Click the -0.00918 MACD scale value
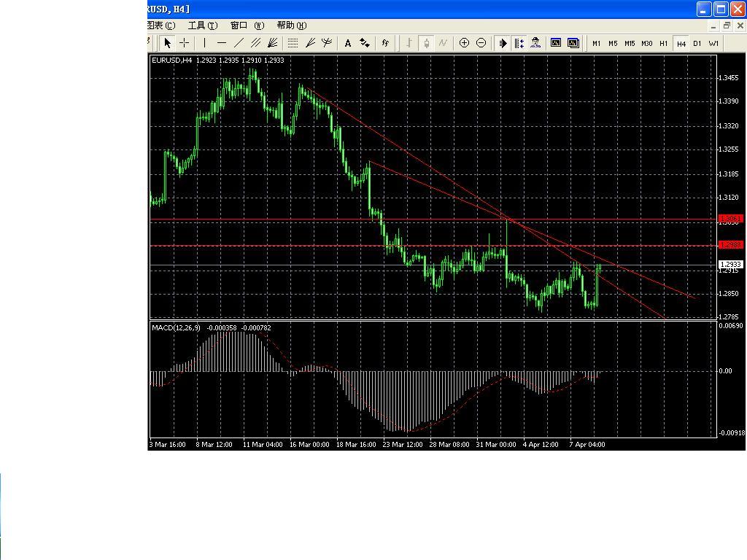The width and height of the screenshot is (747, 560). (731, 433)
